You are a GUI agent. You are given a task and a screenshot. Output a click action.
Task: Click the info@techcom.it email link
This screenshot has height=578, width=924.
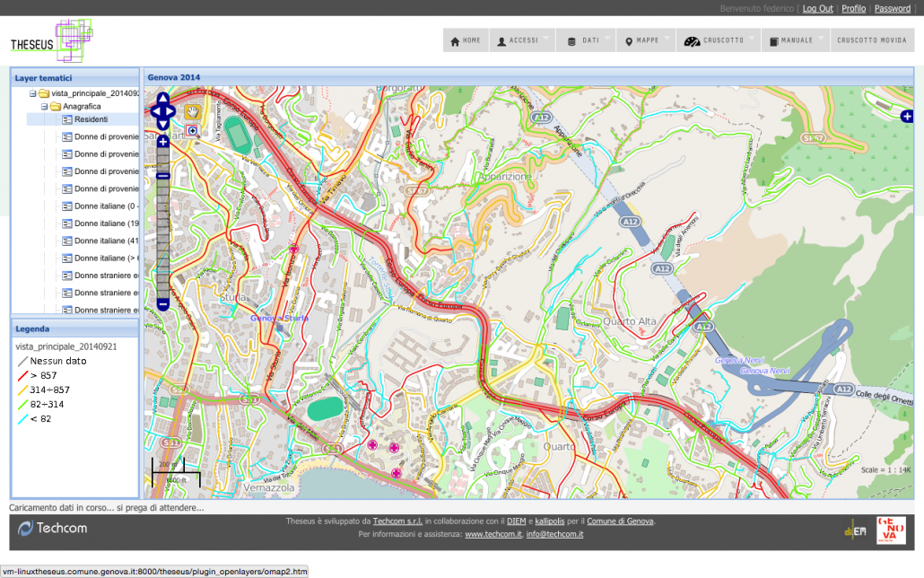click(554, 534)
